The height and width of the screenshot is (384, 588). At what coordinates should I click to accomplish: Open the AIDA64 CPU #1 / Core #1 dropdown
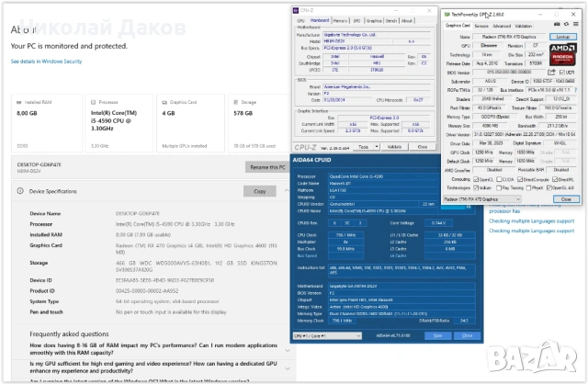pyautogui.click(x=327, y=335)
